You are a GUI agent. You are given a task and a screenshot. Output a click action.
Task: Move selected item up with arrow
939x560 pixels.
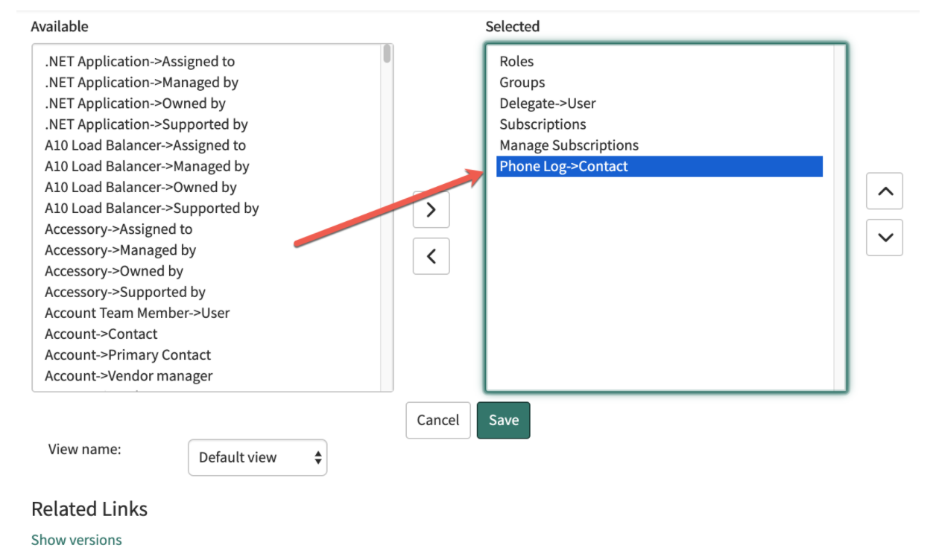[885, 191]
